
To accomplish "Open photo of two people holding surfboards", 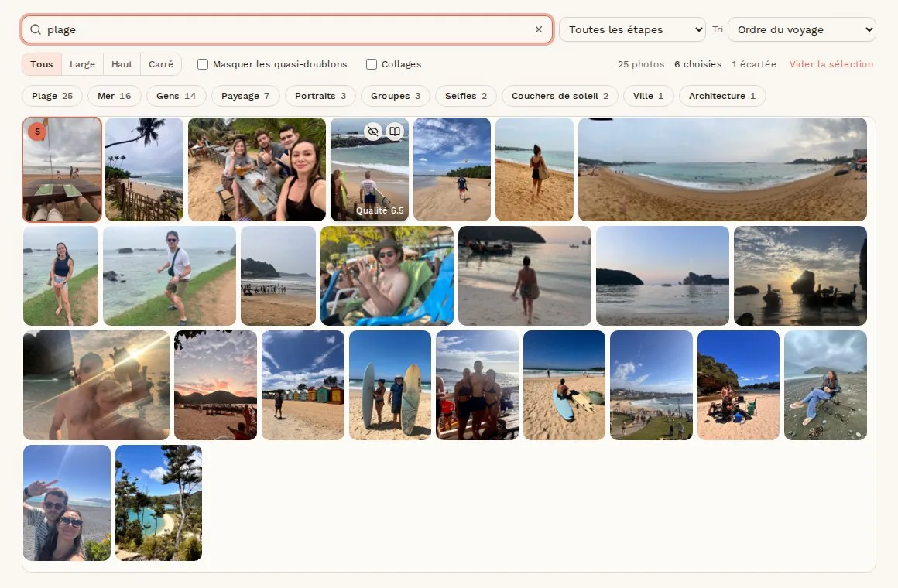I will (390, 385).
